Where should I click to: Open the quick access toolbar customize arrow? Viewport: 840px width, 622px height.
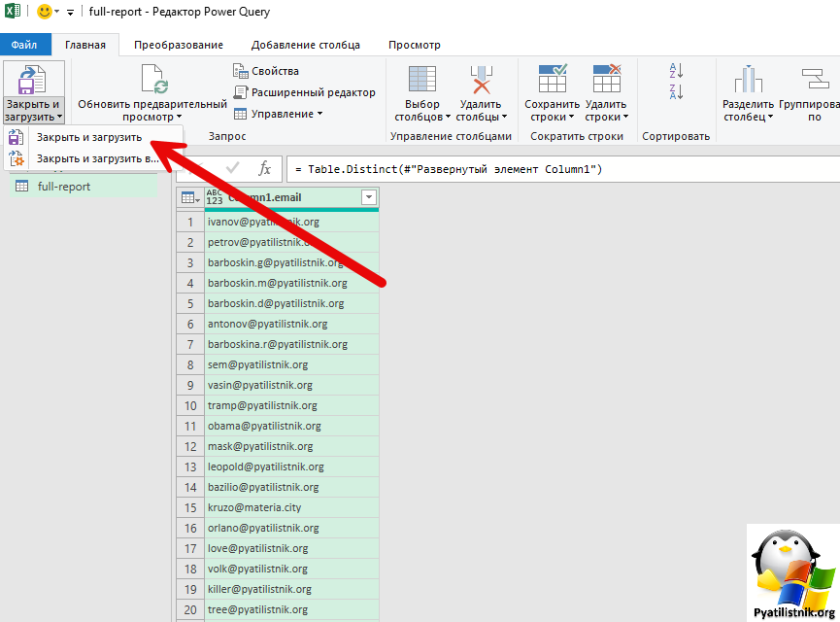70,13
